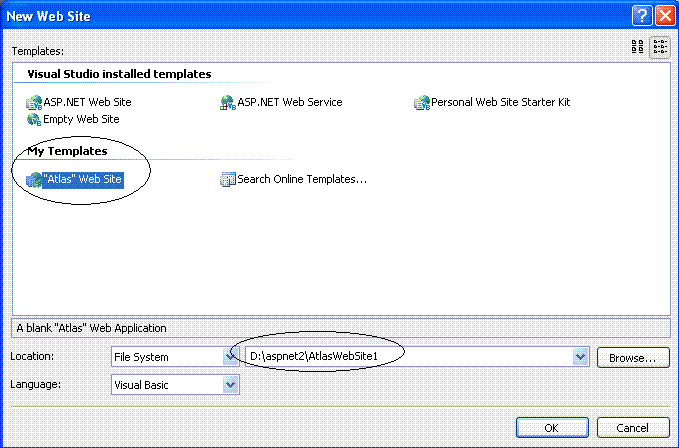
Task: Switch to large icons view
Action: click(x=637, y=47)
